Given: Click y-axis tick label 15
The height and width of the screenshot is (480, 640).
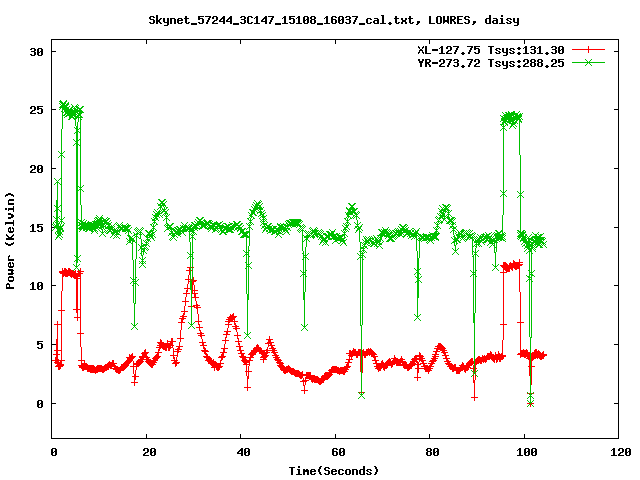Looking at the screenshot, I should coord(36,228).
